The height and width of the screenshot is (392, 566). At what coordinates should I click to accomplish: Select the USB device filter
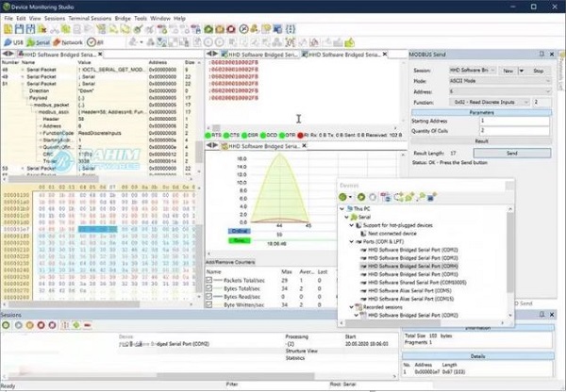click(13, 42)
